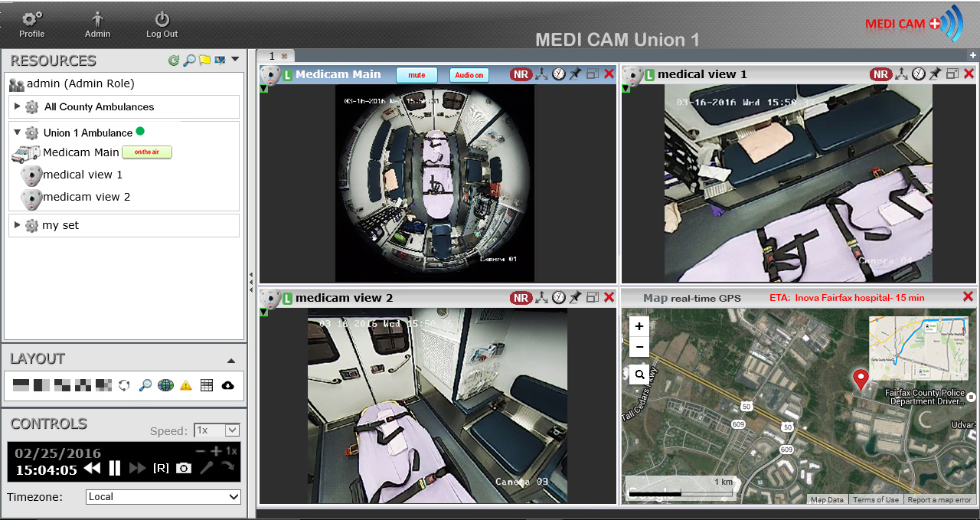Image resolution: width=980 pixels, height=520 pixels.
Task: Click Log Out in the top bar
Action: 162,24
